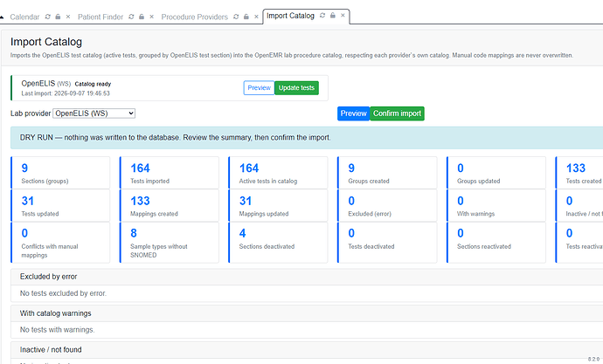
Task: Switch to the Patient Finder tab
Action: pos(100,17)
